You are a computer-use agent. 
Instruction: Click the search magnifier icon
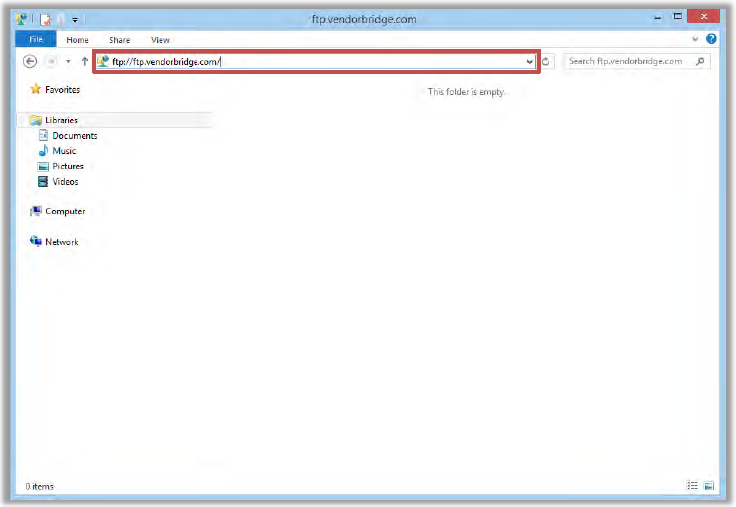700,61
